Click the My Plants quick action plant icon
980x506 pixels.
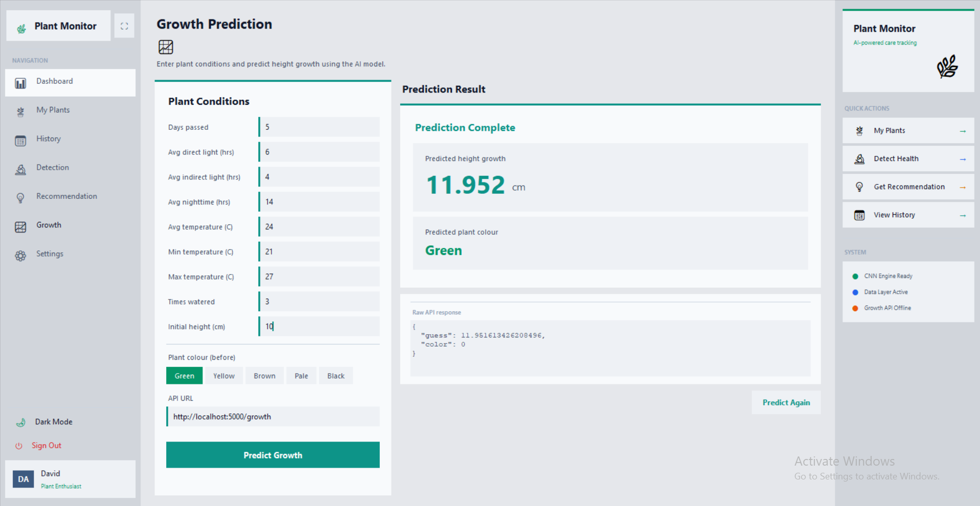[x=859, y=131]
